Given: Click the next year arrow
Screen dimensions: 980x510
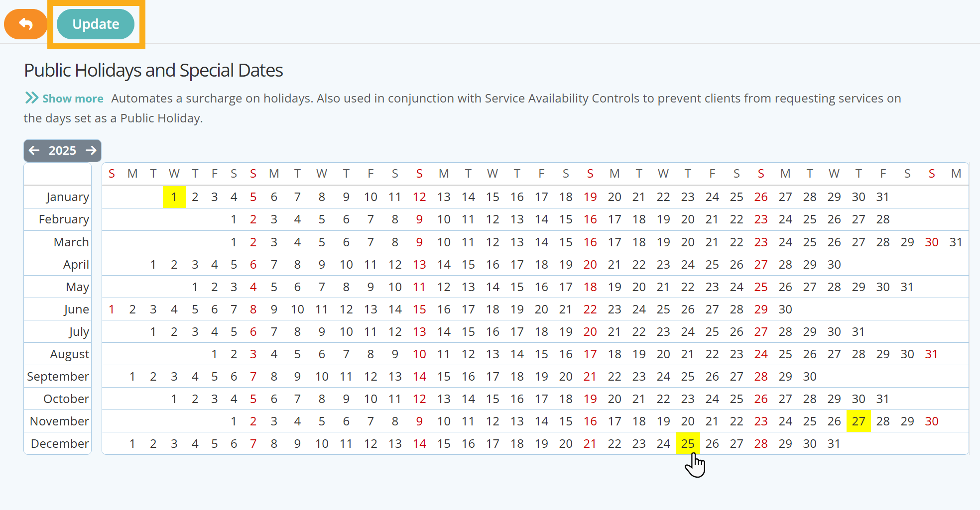Looking at the screenshot, I should click(x=91, y=150).
